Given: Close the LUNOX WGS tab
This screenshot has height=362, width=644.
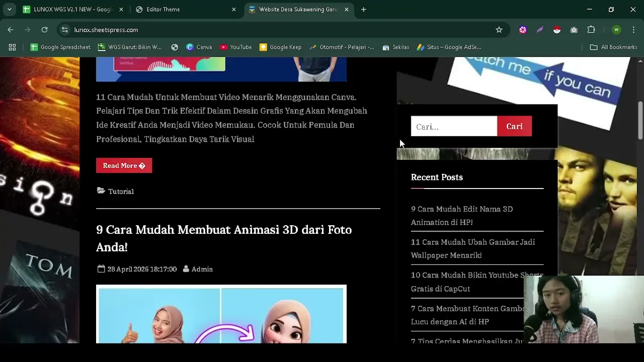Looking at the screenshot, I should 121,10.
